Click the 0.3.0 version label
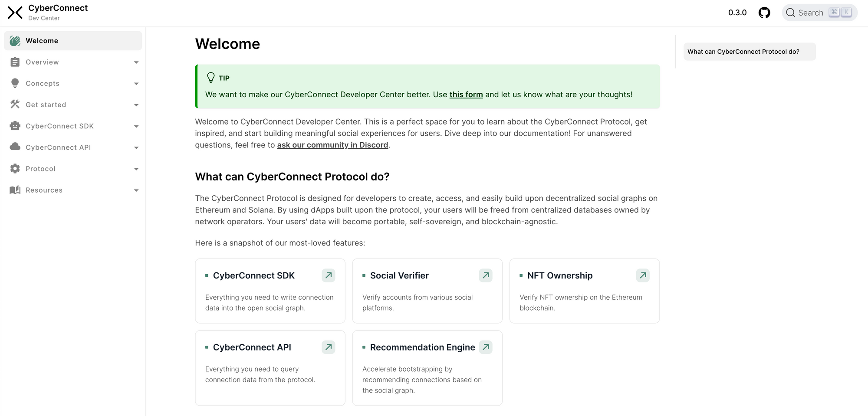 tap(737, 13)
